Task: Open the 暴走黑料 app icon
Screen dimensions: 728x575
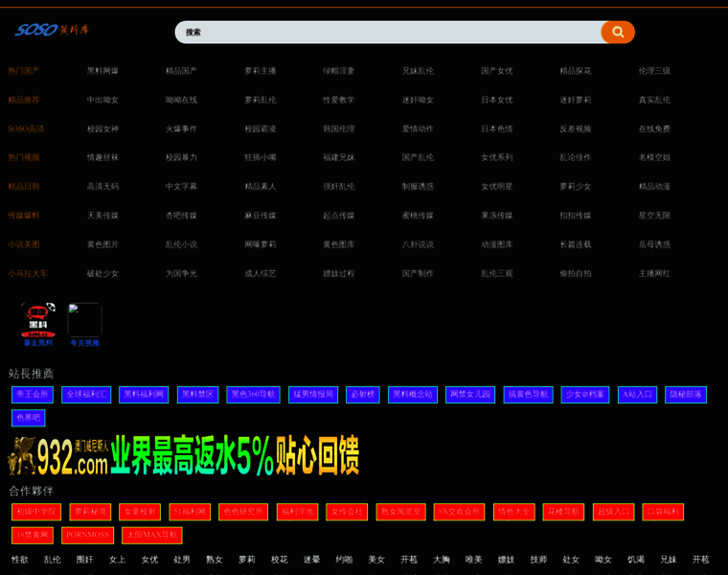Action: point(38,321)
